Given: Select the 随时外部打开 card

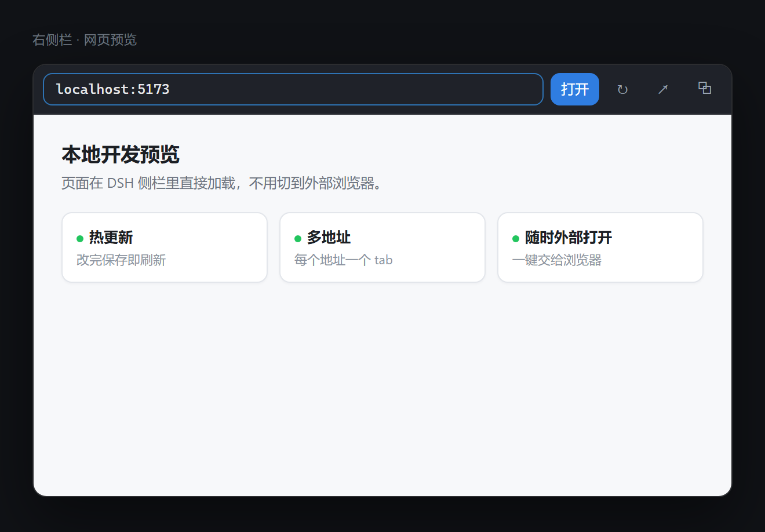Looking at the screenshot, I should 600,247.
